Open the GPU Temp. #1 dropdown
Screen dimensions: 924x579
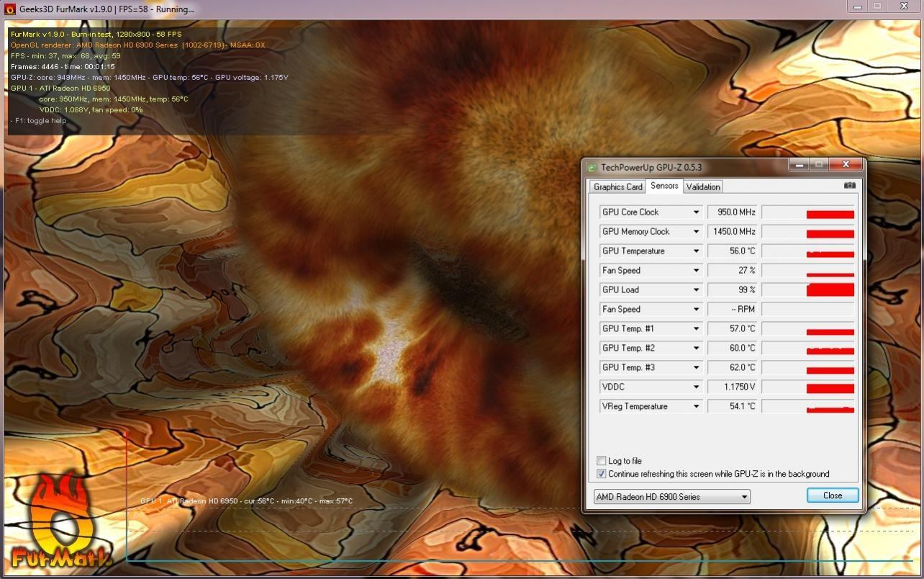pyautogui.click(x=696, y=329)
